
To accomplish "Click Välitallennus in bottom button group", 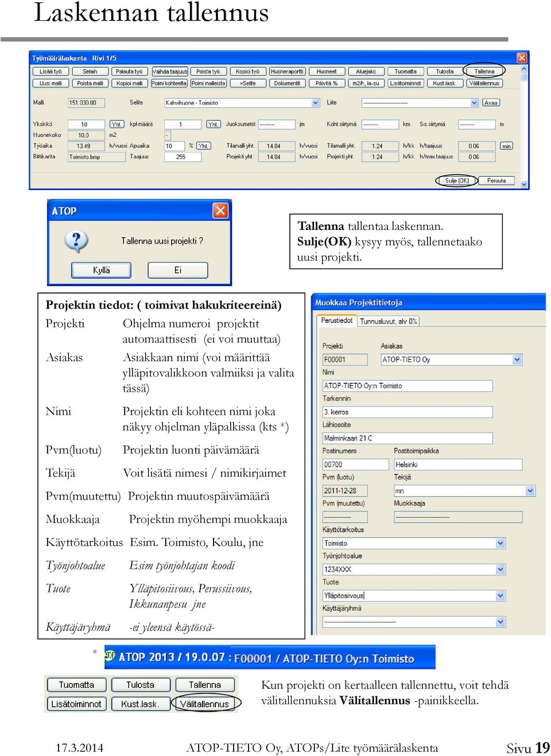I will (x=205, y=704).
